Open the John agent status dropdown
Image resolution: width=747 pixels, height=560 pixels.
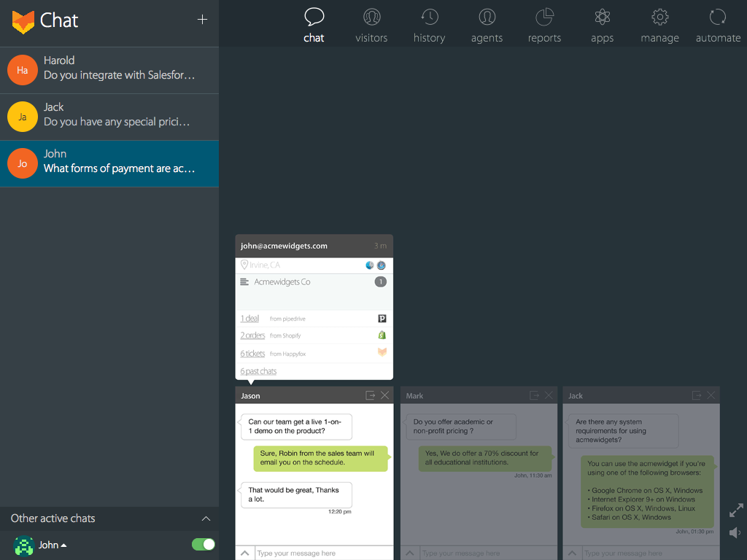coord(53,545)
